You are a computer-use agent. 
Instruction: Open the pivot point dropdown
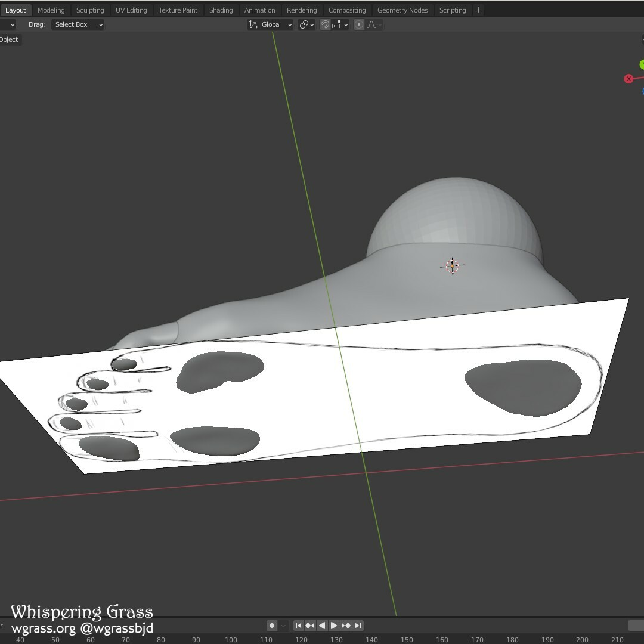[306, 24]
